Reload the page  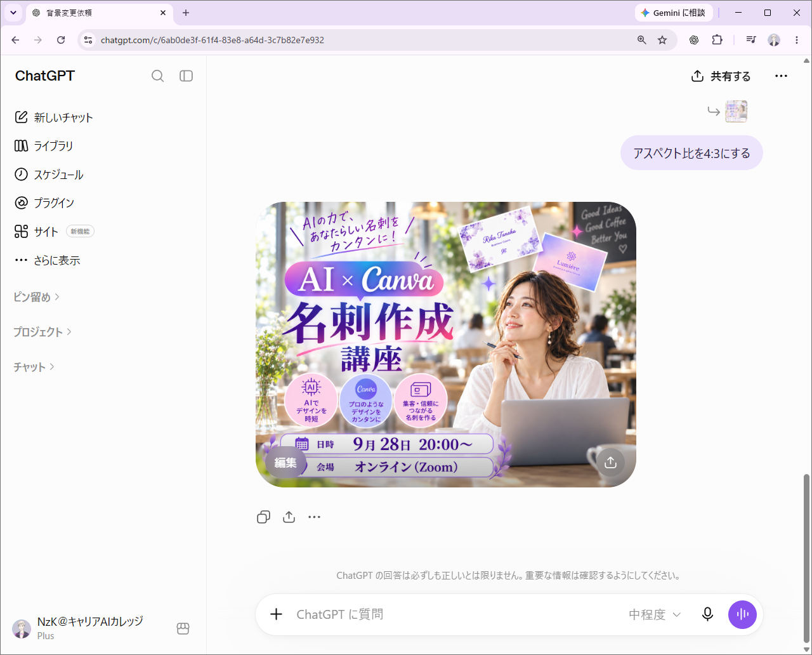[61, 40]
